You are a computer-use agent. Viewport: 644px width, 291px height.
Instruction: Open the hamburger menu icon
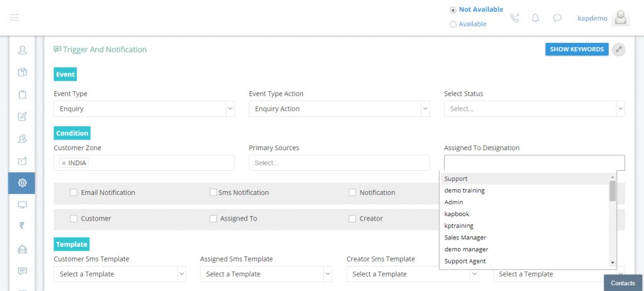point(14,17)
